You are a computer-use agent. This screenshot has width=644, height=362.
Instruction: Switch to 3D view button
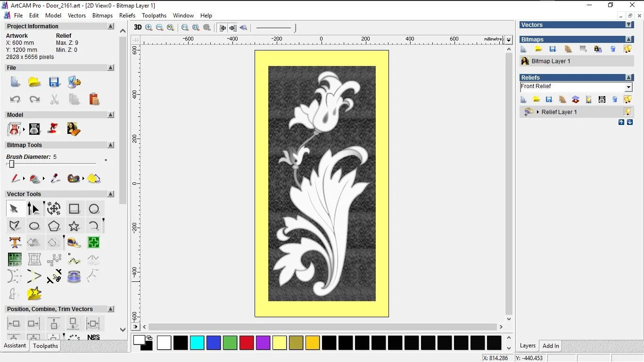click(137, 27)
